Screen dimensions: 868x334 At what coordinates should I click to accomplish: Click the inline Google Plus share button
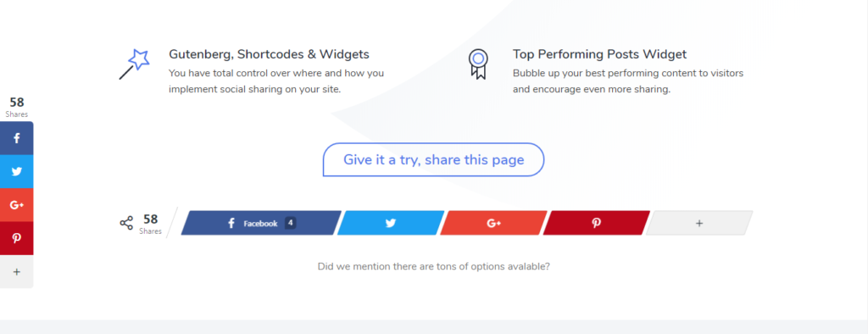click(494, 223)
